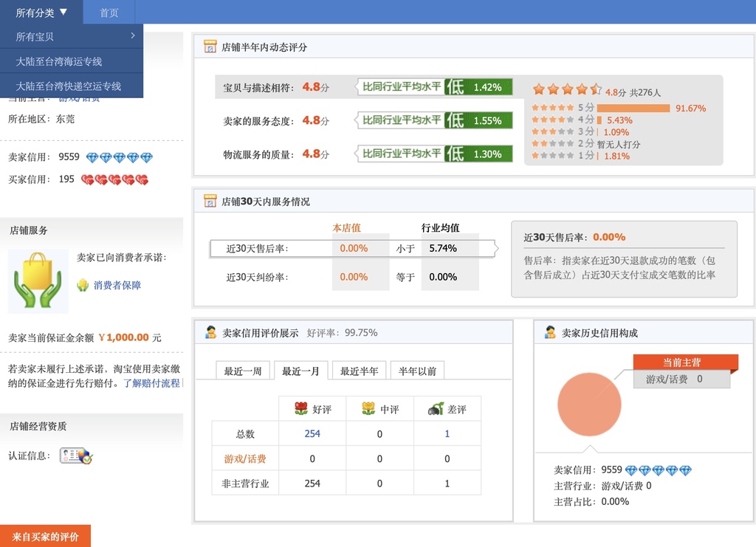Viewport: 756px width, 547px height.
Task: Switch to the 最近一周 tab
Action: pyautogui.click(x=243, y=371)
